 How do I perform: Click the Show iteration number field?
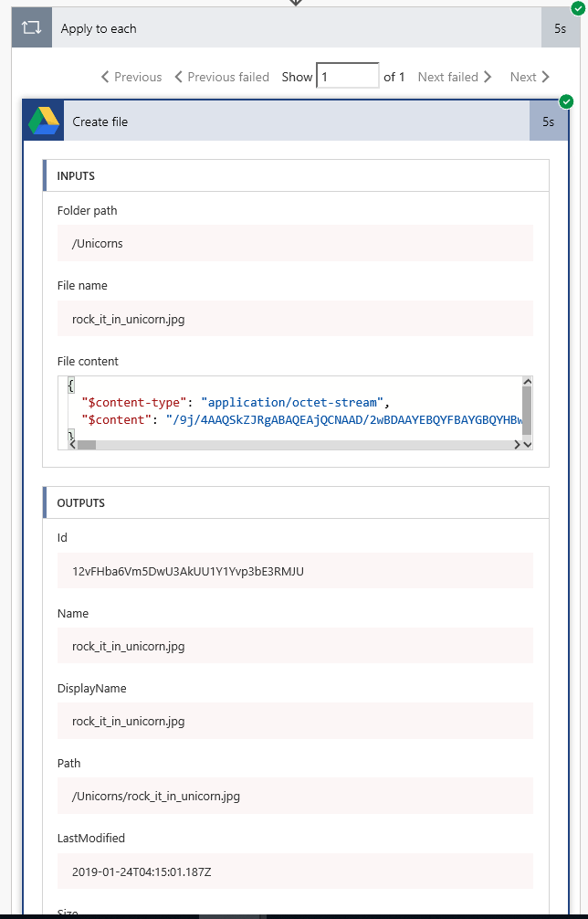(x=347, y=76)
